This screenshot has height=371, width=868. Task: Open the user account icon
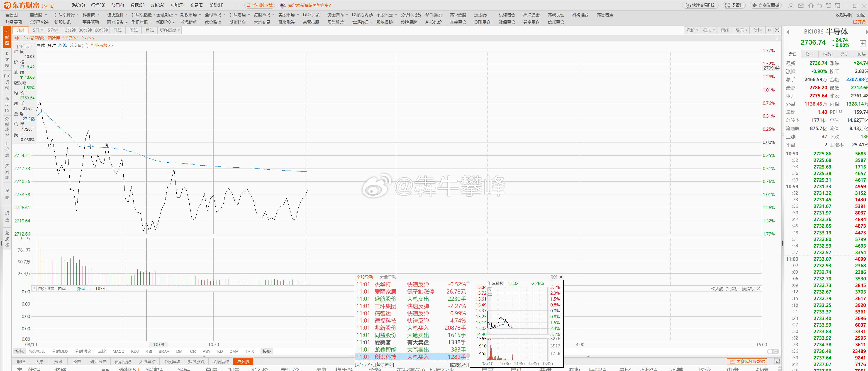[791, 5]
